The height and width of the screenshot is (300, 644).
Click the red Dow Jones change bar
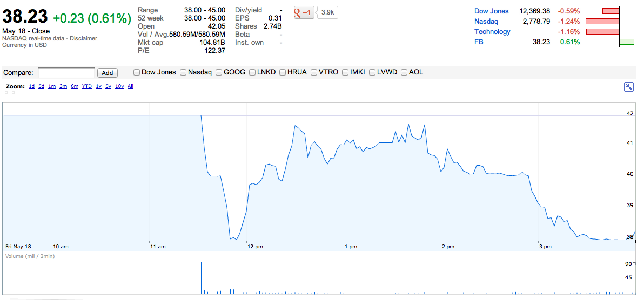611,11
